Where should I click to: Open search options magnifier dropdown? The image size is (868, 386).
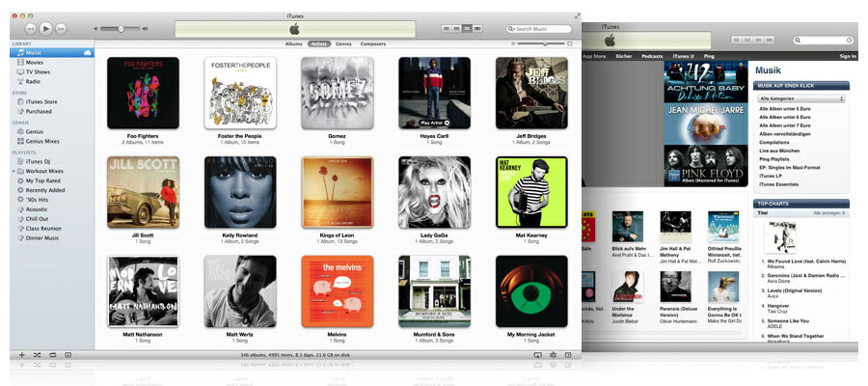tap(511, 28)
